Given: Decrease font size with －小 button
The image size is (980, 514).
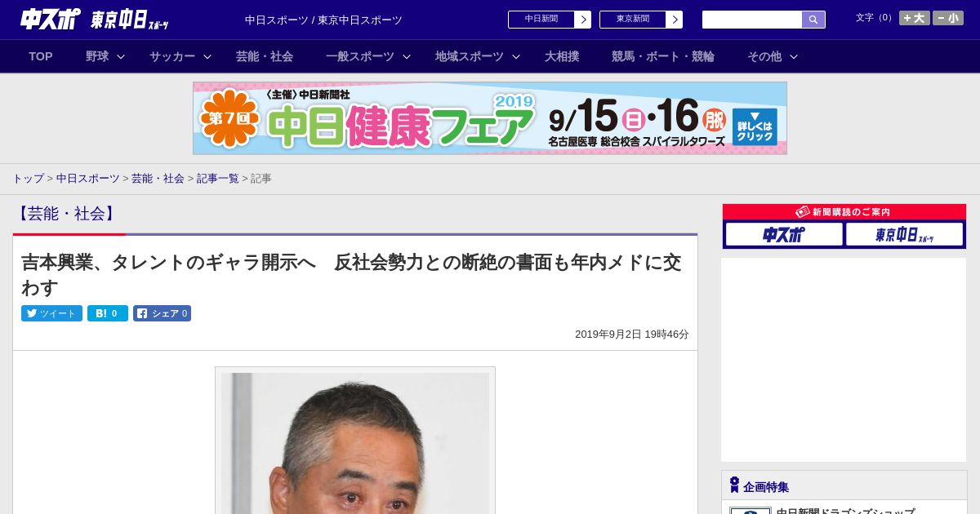Looking at the screenshot, I should 948,18.
